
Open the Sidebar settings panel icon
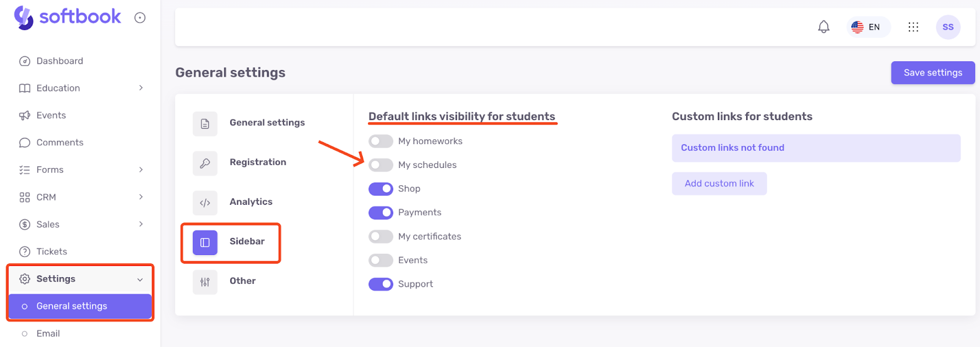205,242
